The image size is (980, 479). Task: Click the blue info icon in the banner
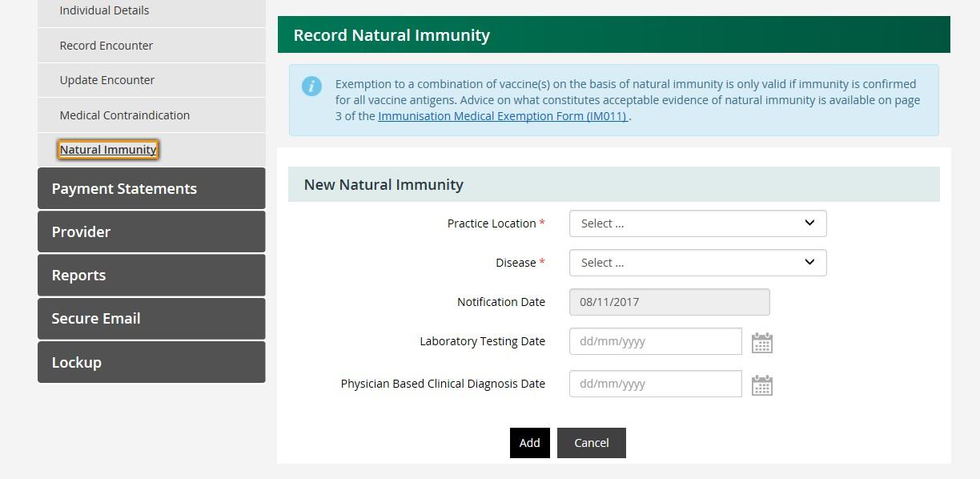coord(312,87)
